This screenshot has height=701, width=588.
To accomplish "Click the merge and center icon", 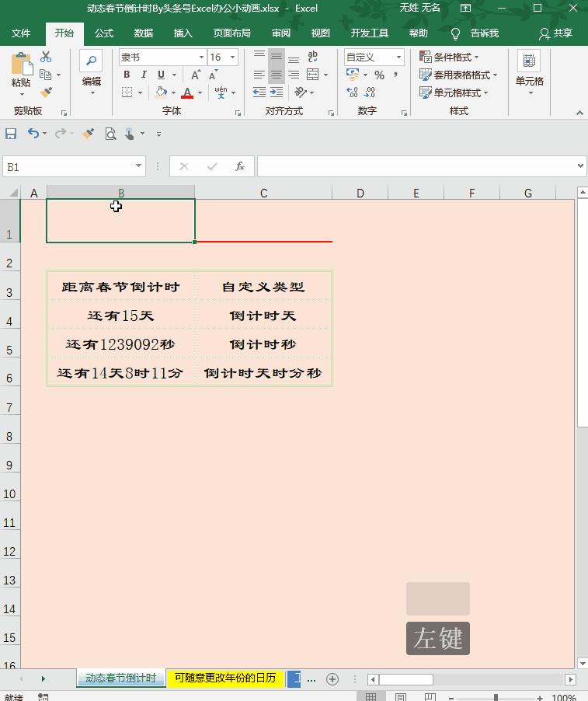I will pos(313,75).
